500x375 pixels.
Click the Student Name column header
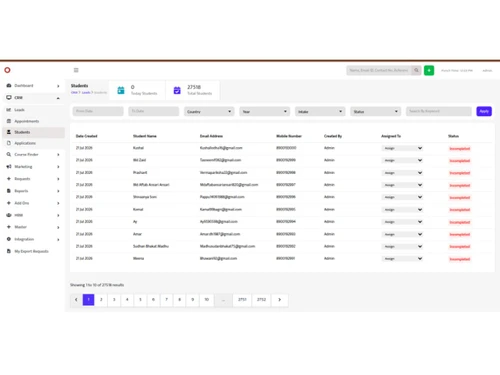tap(145, 136)
